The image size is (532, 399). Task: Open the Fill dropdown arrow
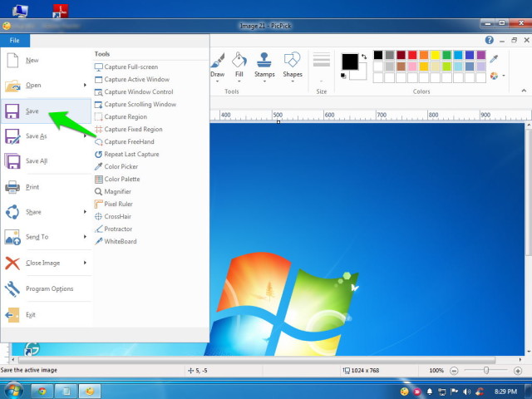pyautogui.click(x=239, y=81)
